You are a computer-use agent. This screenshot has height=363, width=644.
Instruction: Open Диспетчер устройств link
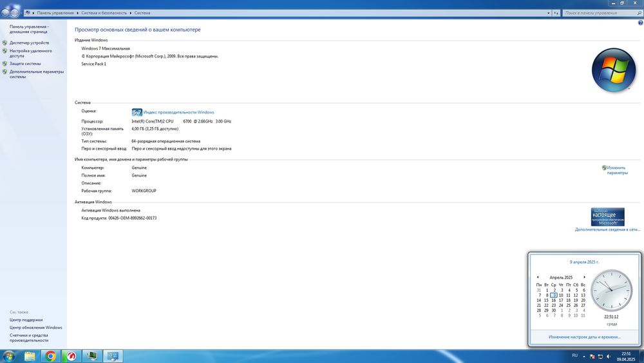tap(29, 43)
